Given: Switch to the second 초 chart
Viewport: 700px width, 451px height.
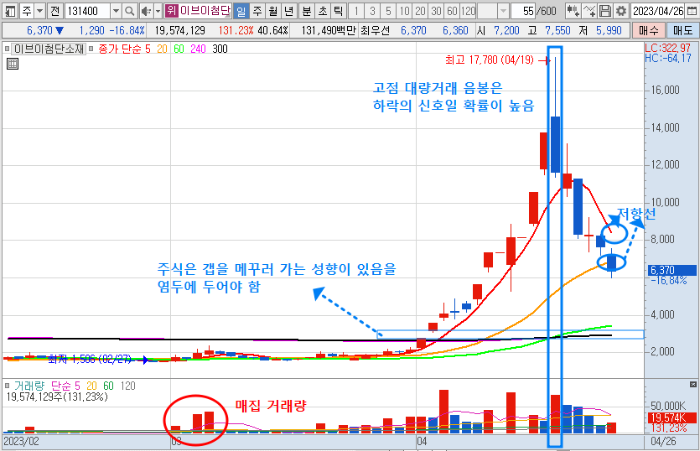Looking at the screenshot, I should pos(323,11).
